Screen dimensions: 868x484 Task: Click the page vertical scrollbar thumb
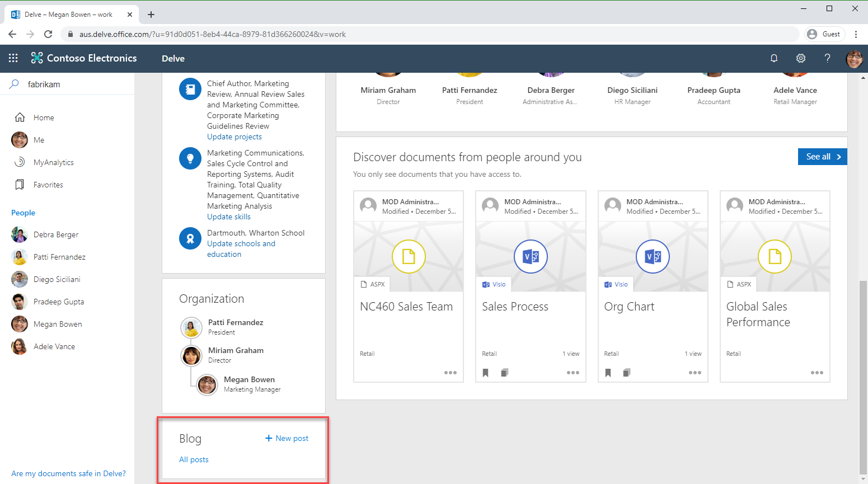click(x=863, y=378)
